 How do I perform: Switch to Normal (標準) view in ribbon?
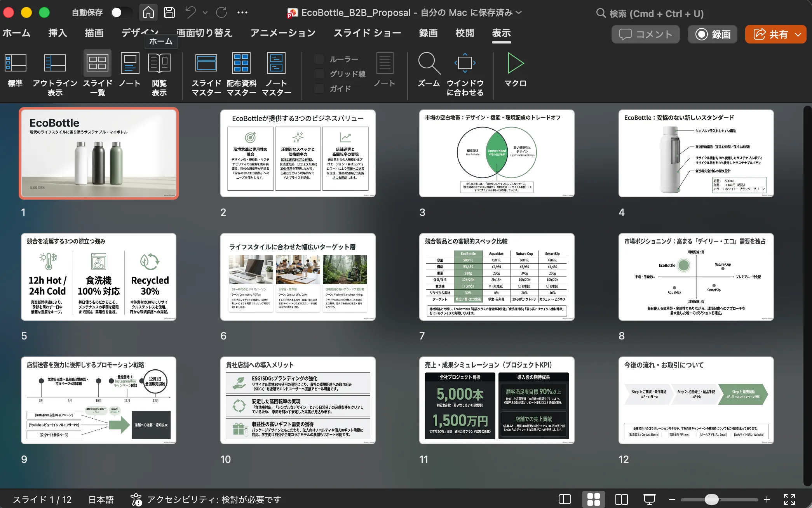click(15, 71)
